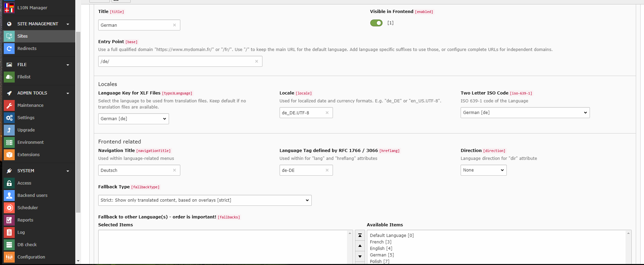Open Language Key for XLF Files dropdown

coord(133,119)
